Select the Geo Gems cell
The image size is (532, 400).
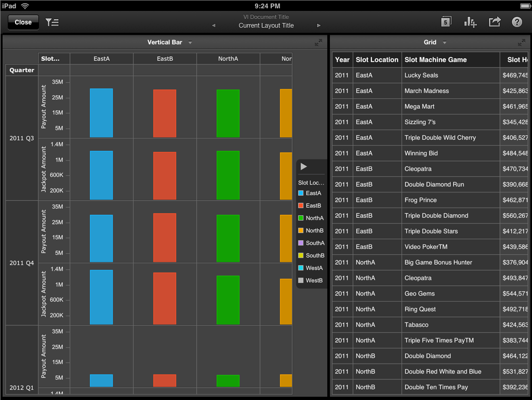click(x=450, y=294)
